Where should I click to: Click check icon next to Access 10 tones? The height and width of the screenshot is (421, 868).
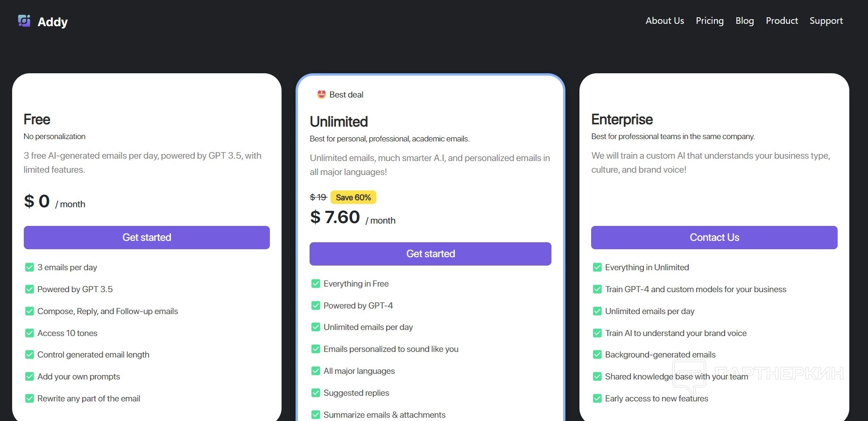click(29, 333)
